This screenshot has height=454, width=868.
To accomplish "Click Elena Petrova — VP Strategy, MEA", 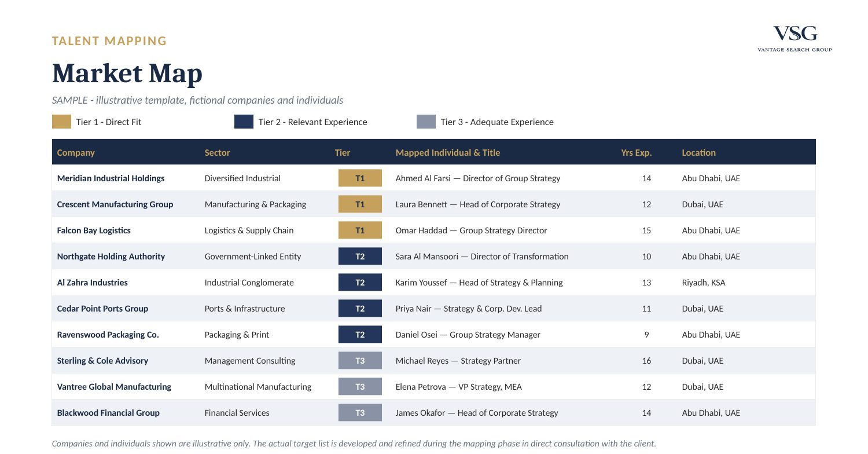I will click(459, 387).
